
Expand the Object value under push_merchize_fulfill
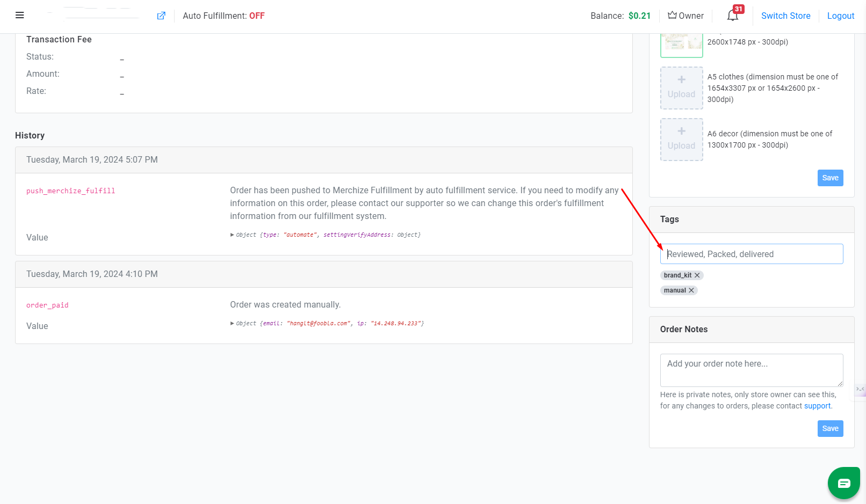232,235
